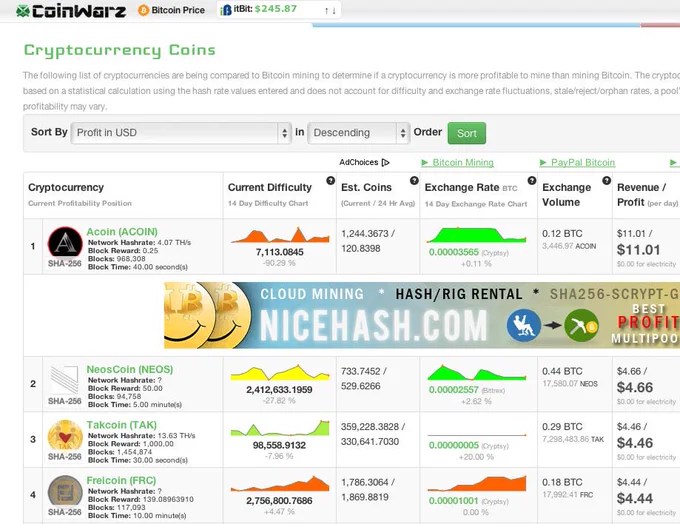Click Freicoin volume 0.18 BTC
The height and width of the screenshot is (524, 680).
562,482
